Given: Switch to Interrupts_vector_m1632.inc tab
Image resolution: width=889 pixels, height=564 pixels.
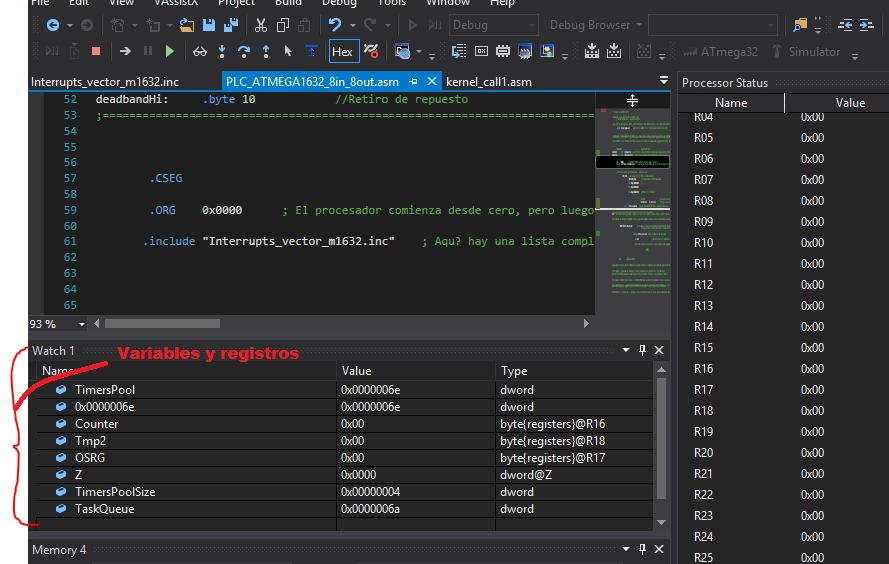Looking at the screenshot, I should [105, 82].
